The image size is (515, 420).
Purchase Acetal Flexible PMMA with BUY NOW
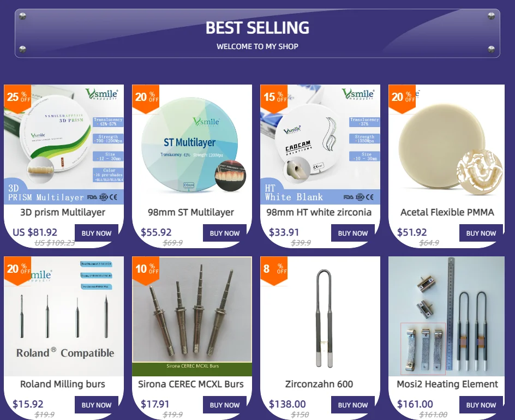tap(481, 233)
